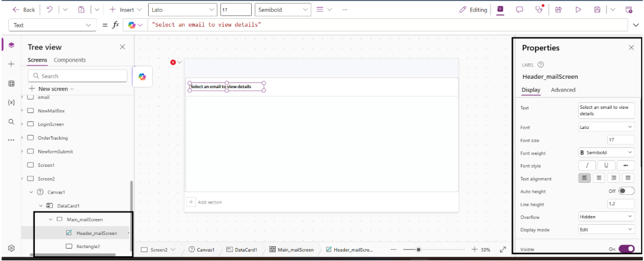The image size is (644, 261).
Task: Turn off the Visible toggle
Action: [x=626, y=249]
